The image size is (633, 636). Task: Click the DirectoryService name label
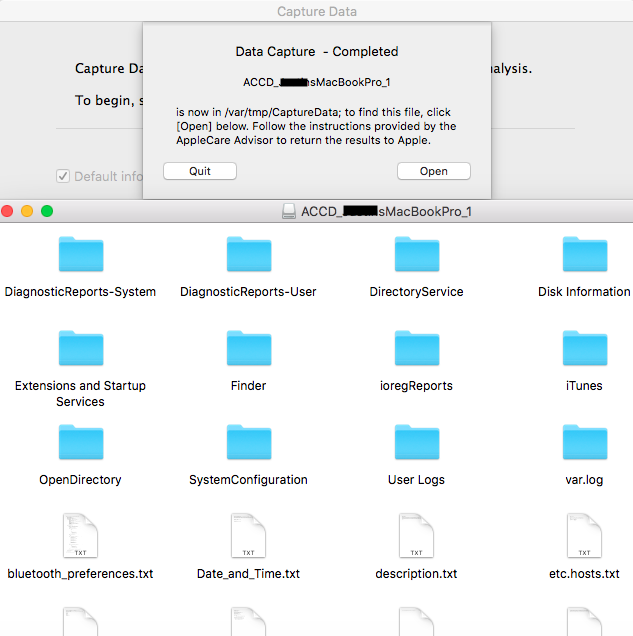pyautogui.click(x=416, y=292)
